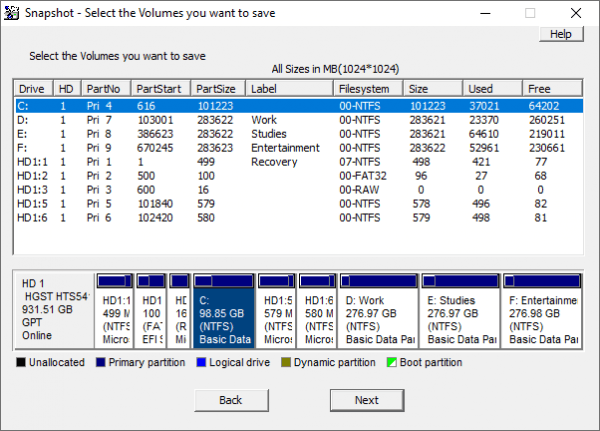
Task: Select the D: Work block in disk map
Action: 378,310
